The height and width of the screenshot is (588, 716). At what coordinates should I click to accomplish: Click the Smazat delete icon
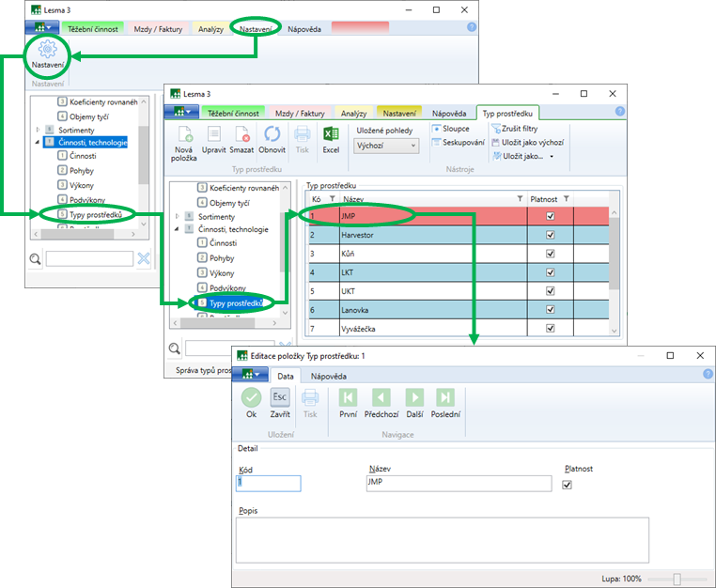[x=241, y=134]
